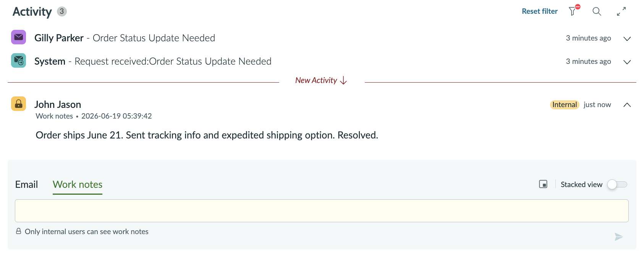Send the work note with arrow icon

(619, 237)
